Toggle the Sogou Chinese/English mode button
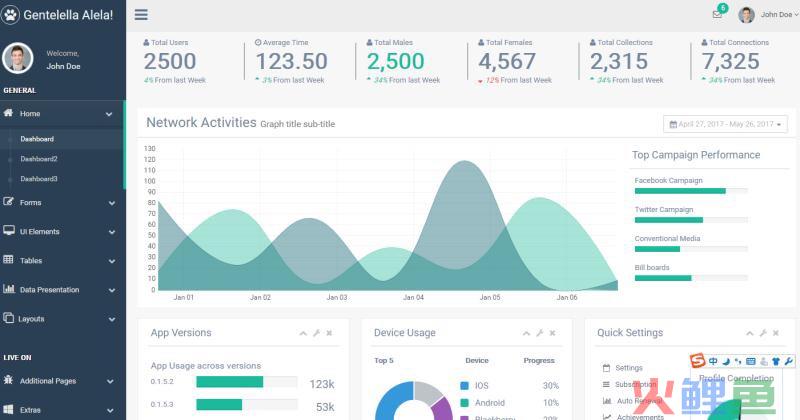 click(x=713, y=361)
